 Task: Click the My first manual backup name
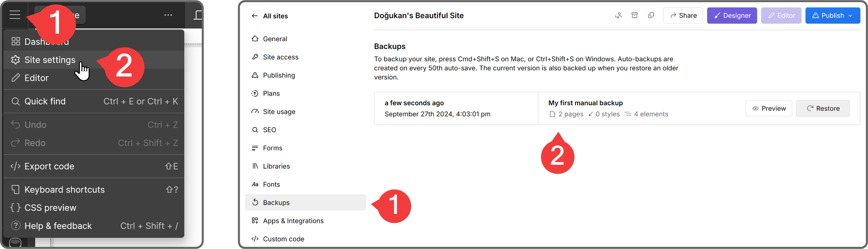pyautogui.click(x=585, y=103)
